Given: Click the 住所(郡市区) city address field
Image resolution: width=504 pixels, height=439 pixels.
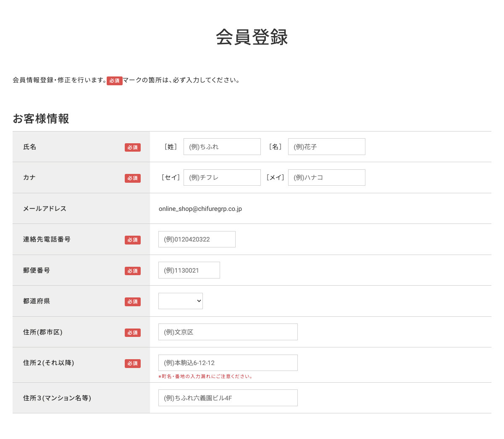Looking at the screenshot, I should (228, 332).
